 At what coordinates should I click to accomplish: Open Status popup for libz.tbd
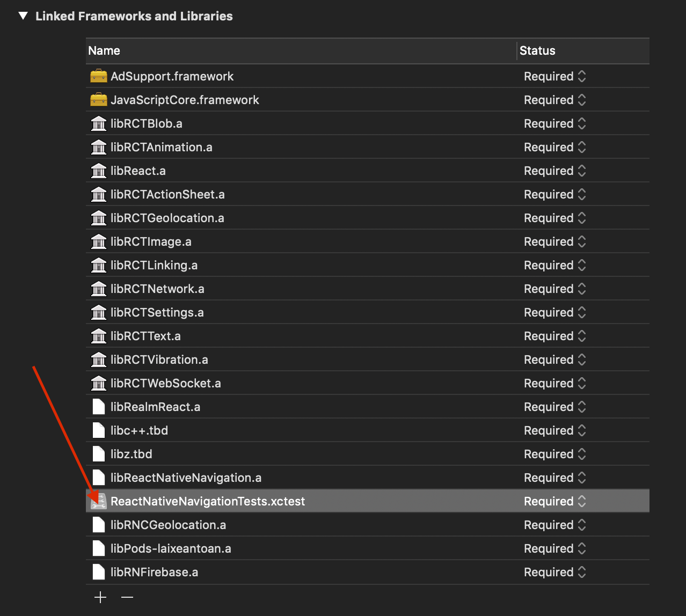tap(555, 454)
